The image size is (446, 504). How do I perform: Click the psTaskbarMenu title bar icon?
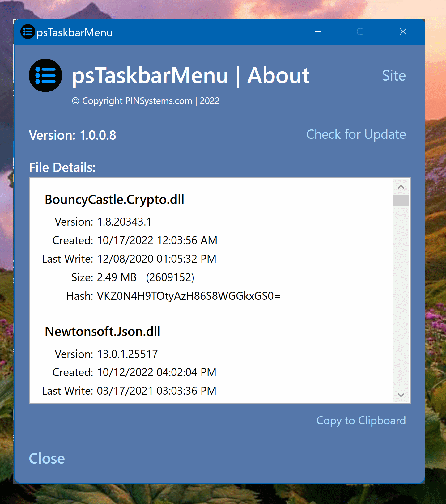28,32
